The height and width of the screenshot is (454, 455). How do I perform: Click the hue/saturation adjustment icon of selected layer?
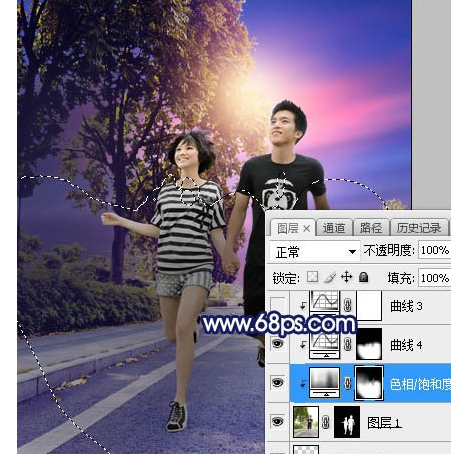(x=325, y=383)
